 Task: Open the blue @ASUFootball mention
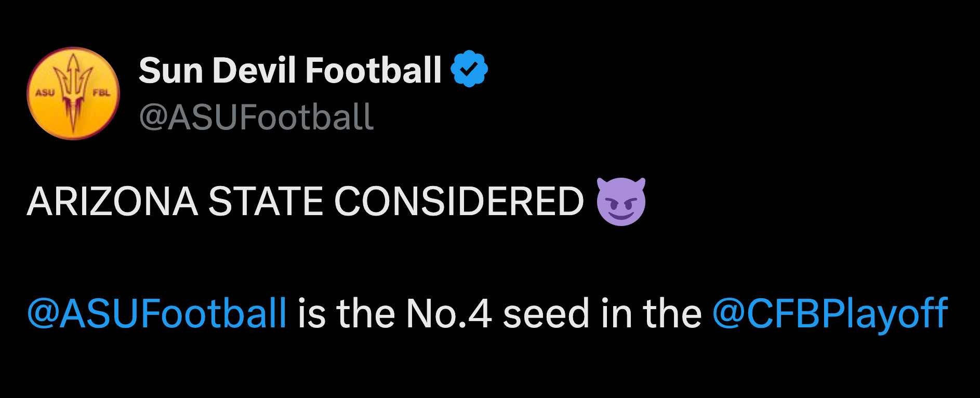pyautogui.click(x=157, y=314)
